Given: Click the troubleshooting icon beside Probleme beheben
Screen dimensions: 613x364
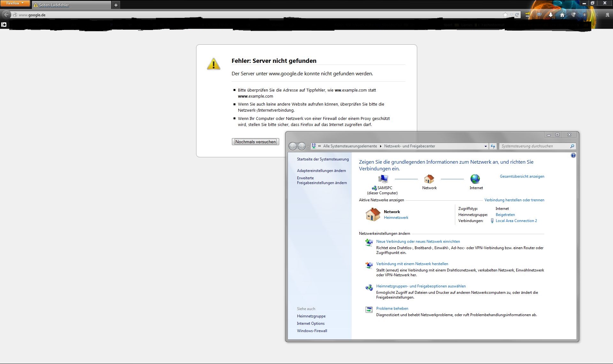Looking at the screenshot, I should tap(369, 310).
